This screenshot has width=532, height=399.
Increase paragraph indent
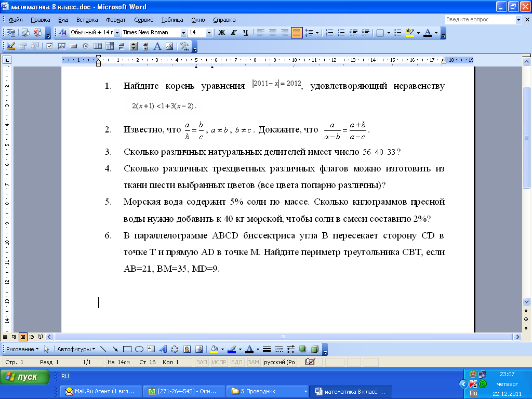(365, 33)
